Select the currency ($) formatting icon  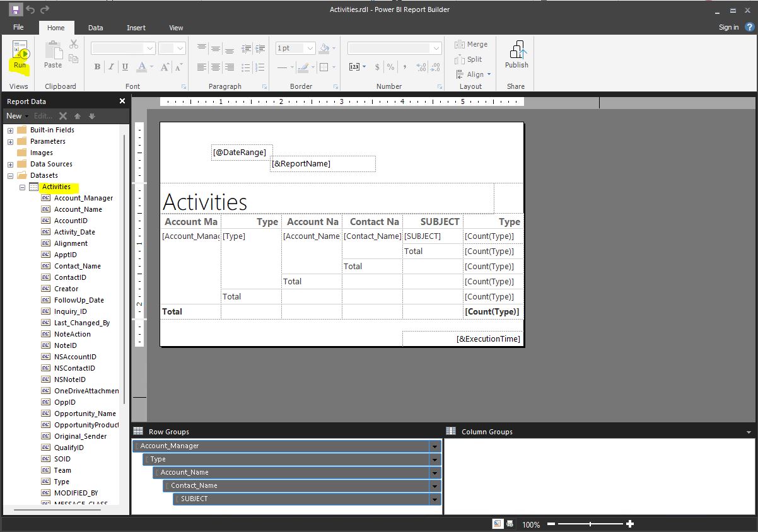point(378,65)
